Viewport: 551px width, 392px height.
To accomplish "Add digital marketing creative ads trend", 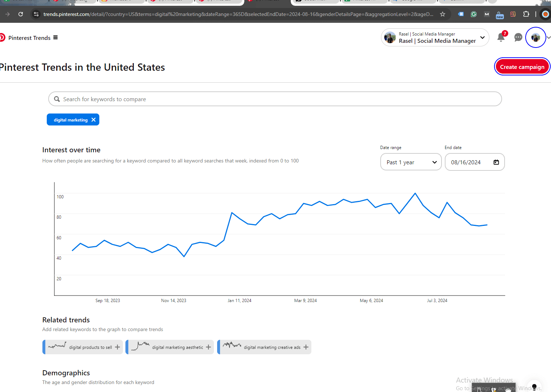I will pos(264,347).
